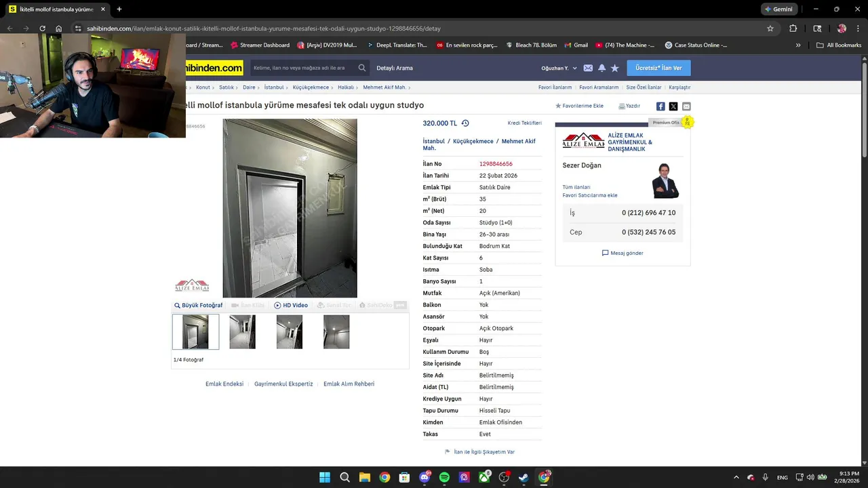Open the Gemini button in Chrome title bar
The width and height of the screenshot is (868, 488).
click(x=778, y=9)
